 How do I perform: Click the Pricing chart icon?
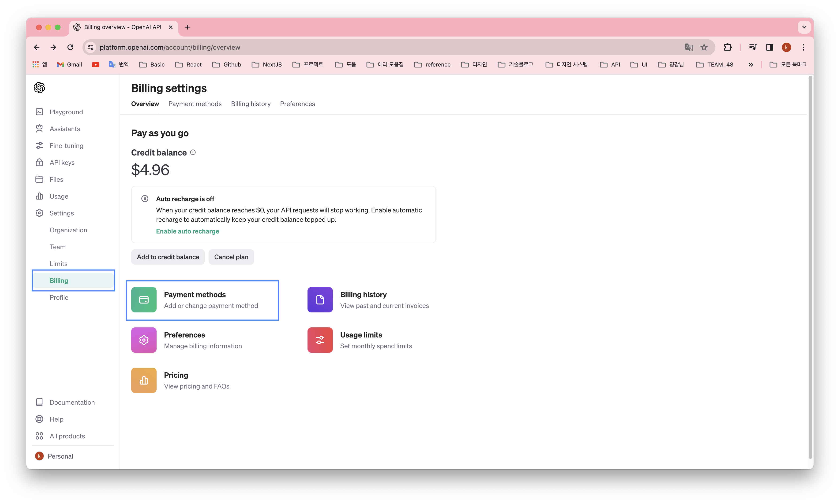(x=144, y=380)
